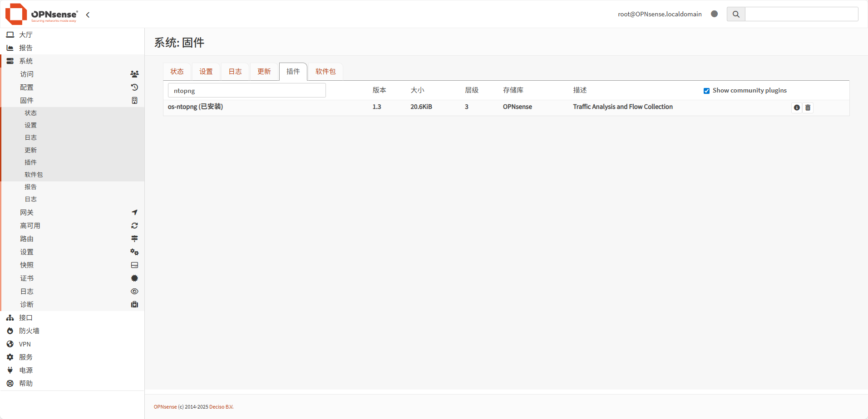Click the firewall flame icon in sidebar
The height and width of the screenshot is (419, 868).
point(10,331)
